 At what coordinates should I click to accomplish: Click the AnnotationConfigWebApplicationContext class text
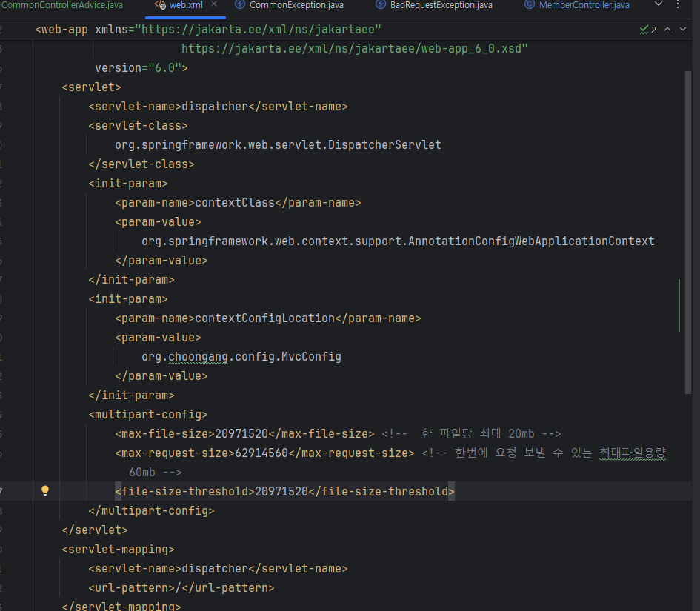[531, 241]
